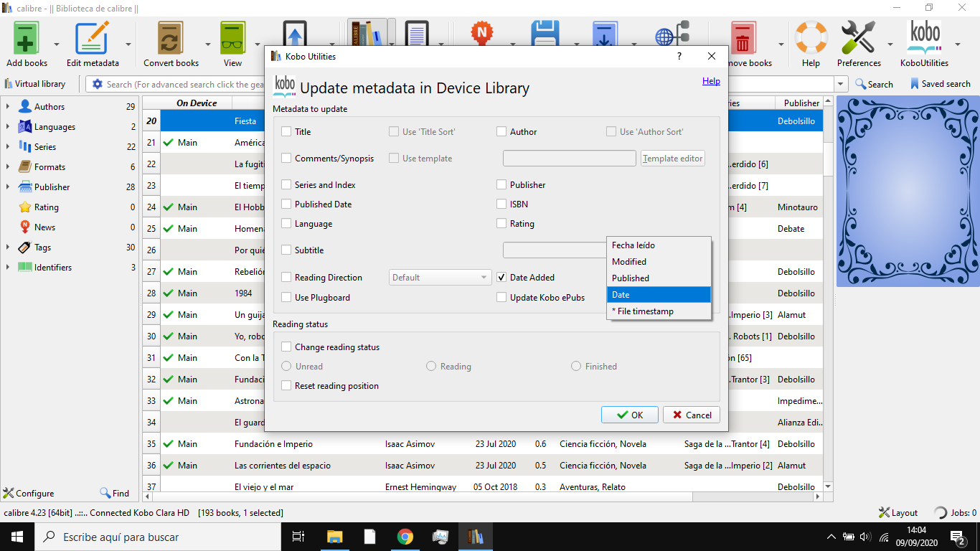980x551 pixels.
Task: Expand the Languages category
Action: tap(8, 127)
